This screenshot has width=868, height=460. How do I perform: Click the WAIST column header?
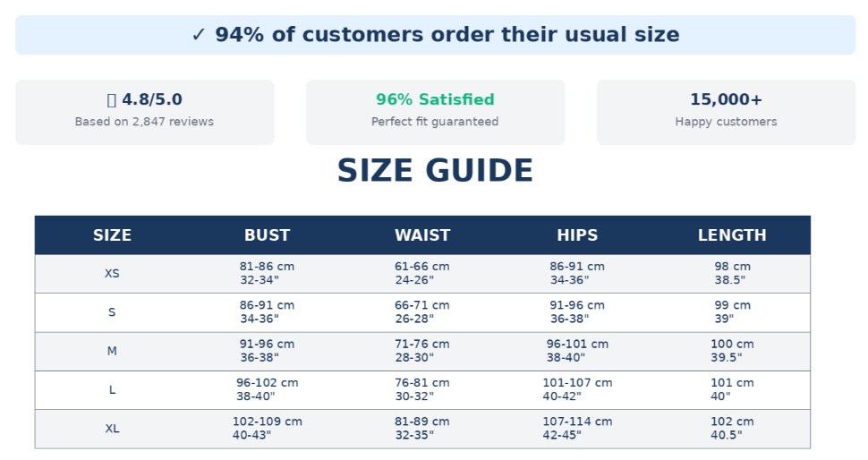tap(422, 235)
